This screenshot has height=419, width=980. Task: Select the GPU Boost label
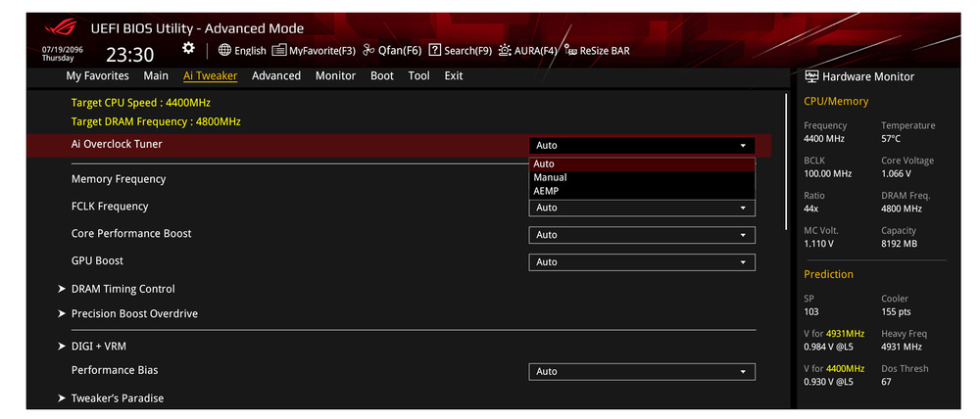(x=97, y=261)
